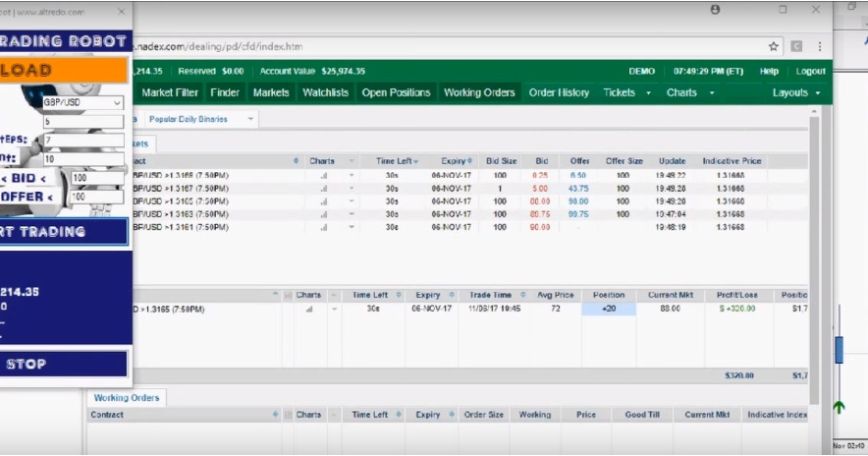Open the Watchlists menu
Viewport: 868px width, 456px height.
coord(326,93)
